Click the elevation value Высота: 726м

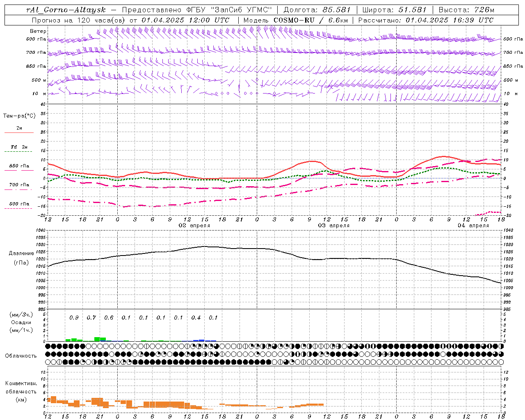(466, 10)
